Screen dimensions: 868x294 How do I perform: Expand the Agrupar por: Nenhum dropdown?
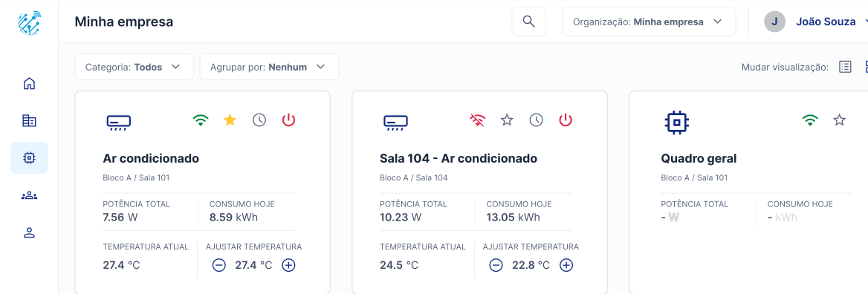[269, 67]
